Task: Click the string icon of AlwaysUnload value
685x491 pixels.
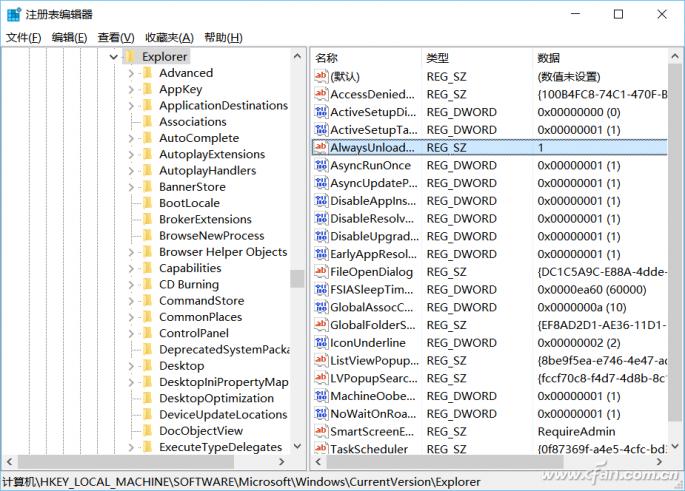Action: (321, 147)
